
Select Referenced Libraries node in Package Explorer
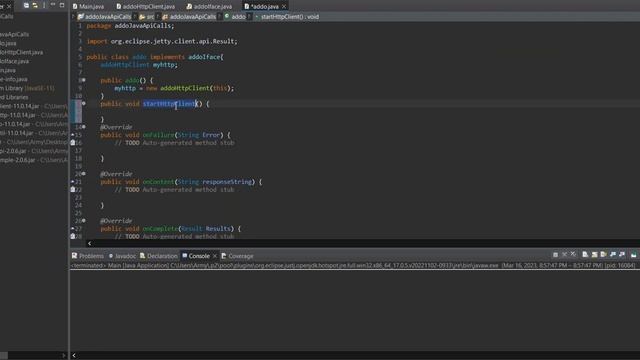click(x=14, y=97)
